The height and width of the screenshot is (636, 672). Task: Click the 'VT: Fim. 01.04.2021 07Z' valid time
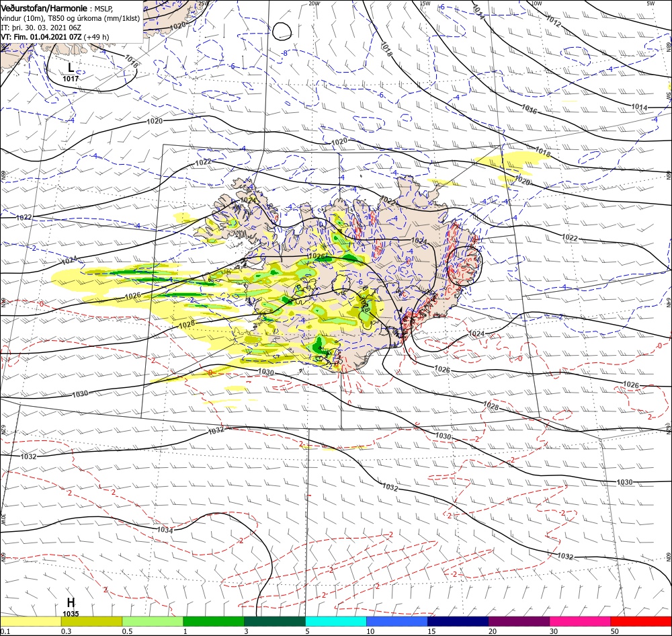pyautogui.click(x=41, y=37)
